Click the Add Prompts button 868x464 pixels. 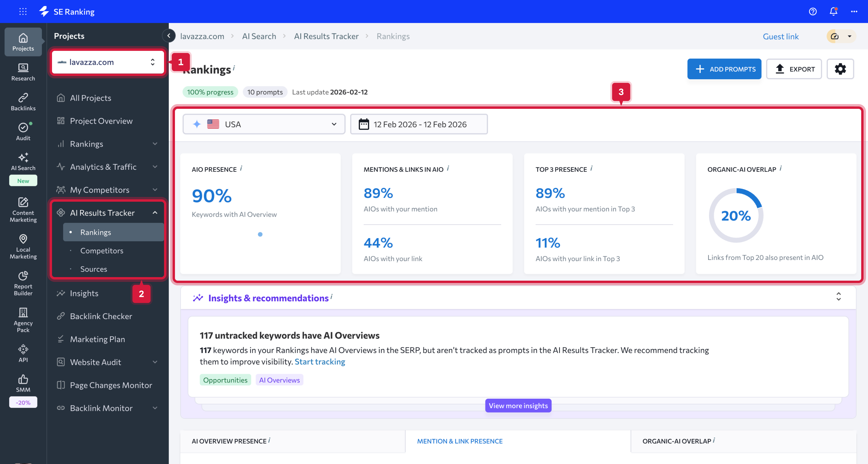[724, 69]
